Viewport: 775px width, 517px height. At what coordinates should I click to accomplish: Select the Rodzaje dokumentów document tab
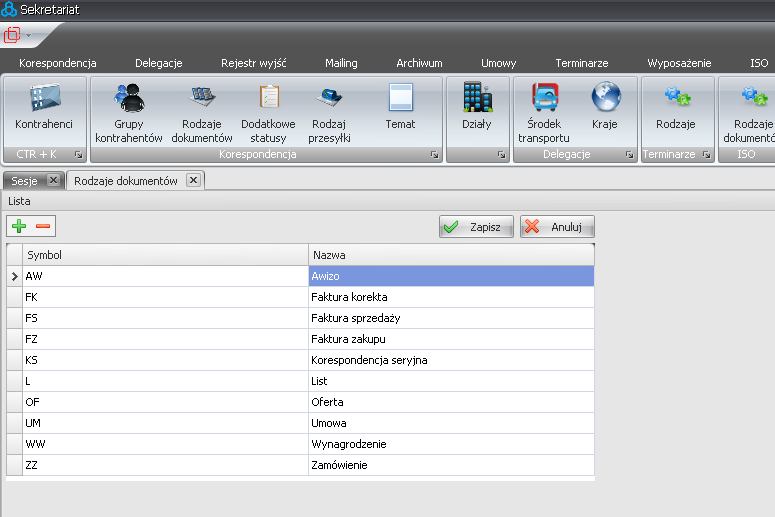pos(126,181)
